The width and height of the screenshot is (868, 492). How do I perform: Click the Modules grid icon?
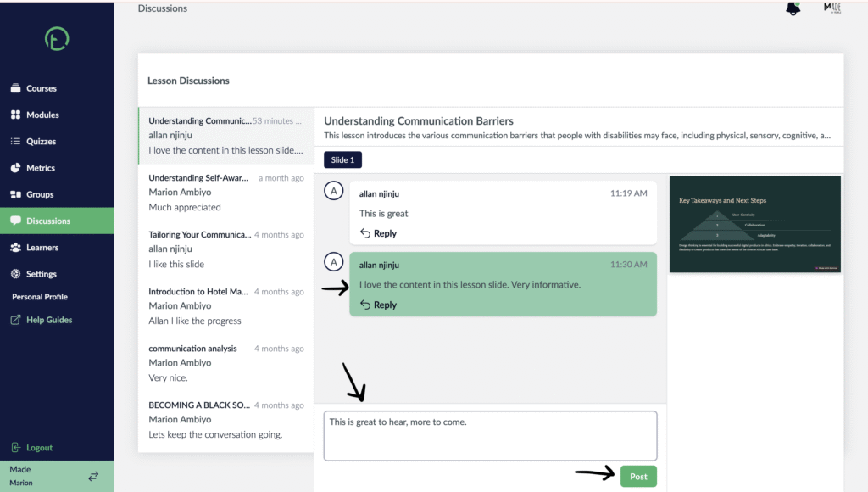pyautogui.click(x=15, y=115)
